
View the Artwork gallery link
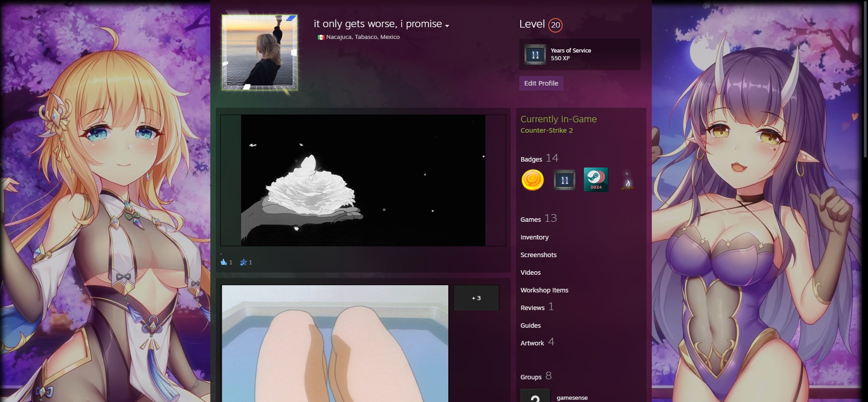pyautogui.click(x=532, y=343)
